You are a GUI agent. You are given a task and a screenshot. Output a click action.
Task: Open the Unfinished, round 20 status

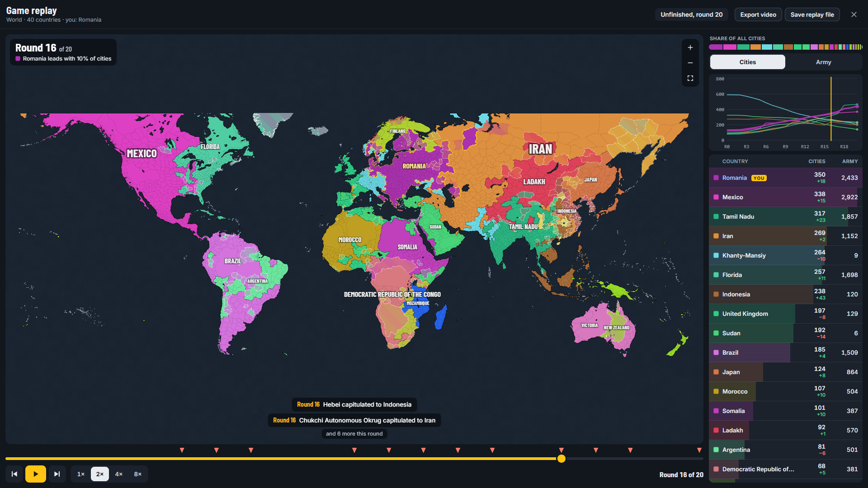point(692,14)
